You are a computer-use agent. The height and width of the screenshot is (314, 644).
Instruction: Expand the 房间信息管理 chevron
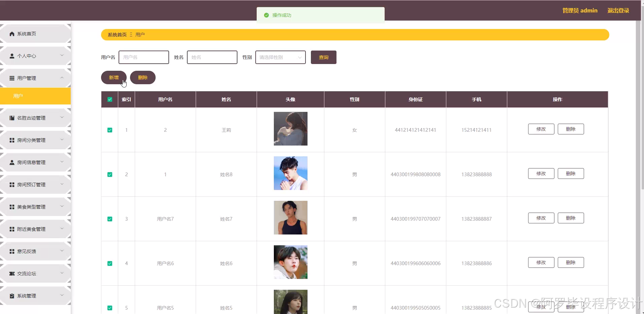coord(62,162)
